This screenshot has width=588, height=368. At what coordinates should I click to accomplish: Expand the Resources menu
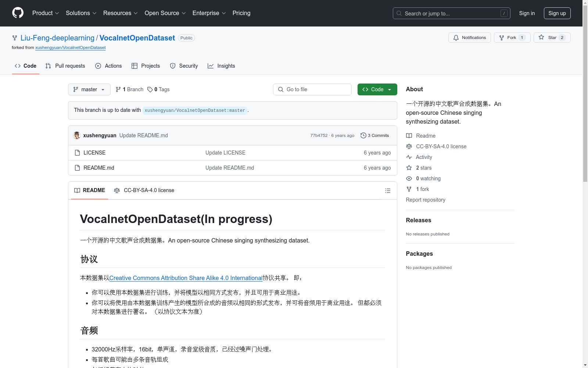120,13
